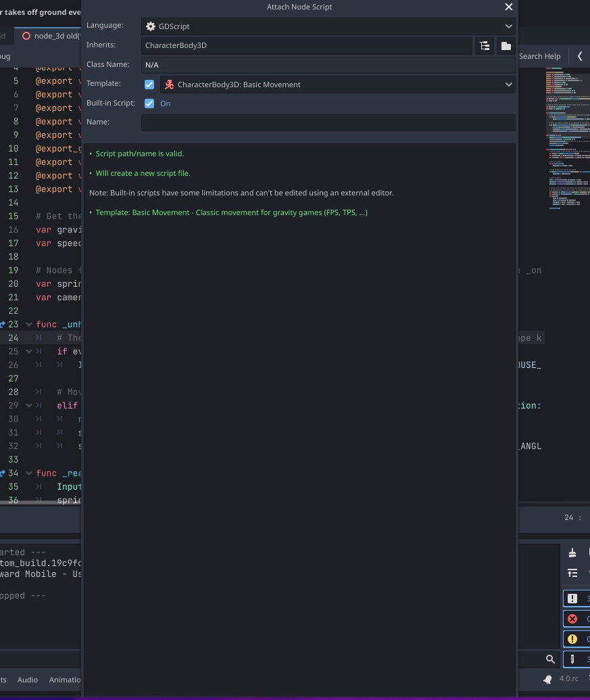Click the Search Help button

click(539, 56)
